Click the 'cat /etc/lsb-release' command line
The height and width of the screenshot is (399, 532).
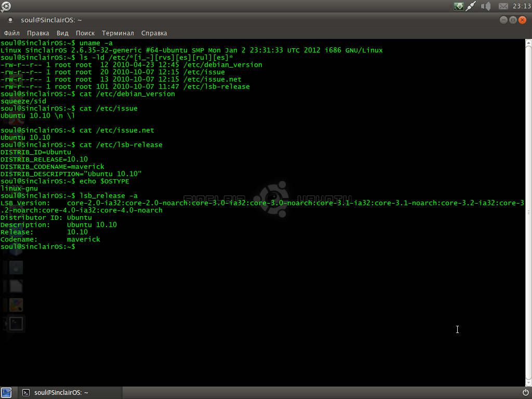tap(82, 145)
